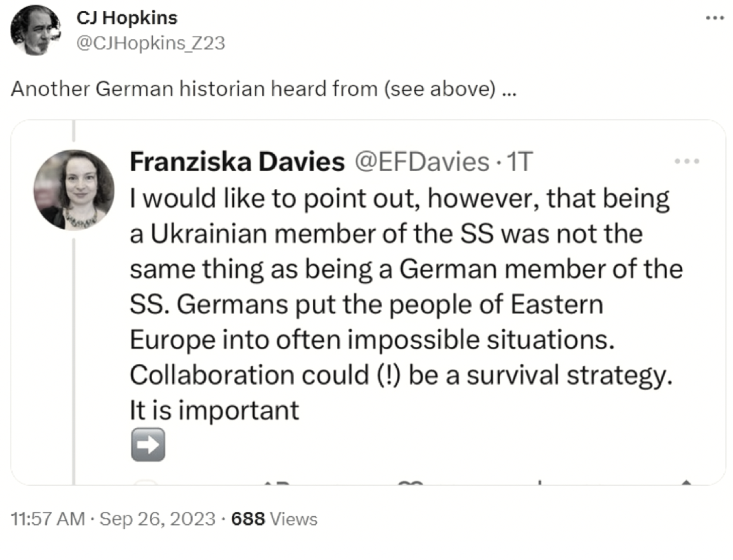Open the @EFDavies handle

pos(422,161)
